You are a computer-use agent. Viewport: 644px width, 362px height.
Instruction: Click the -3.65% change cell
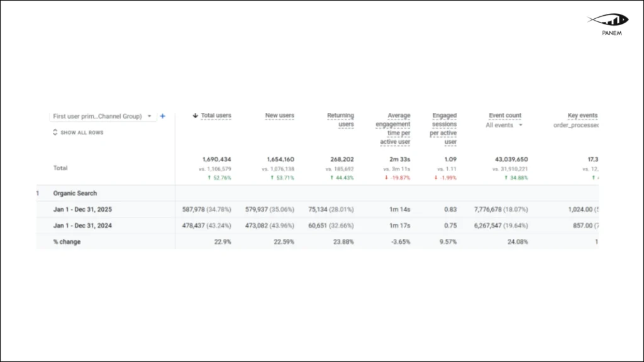pos(401,242)
